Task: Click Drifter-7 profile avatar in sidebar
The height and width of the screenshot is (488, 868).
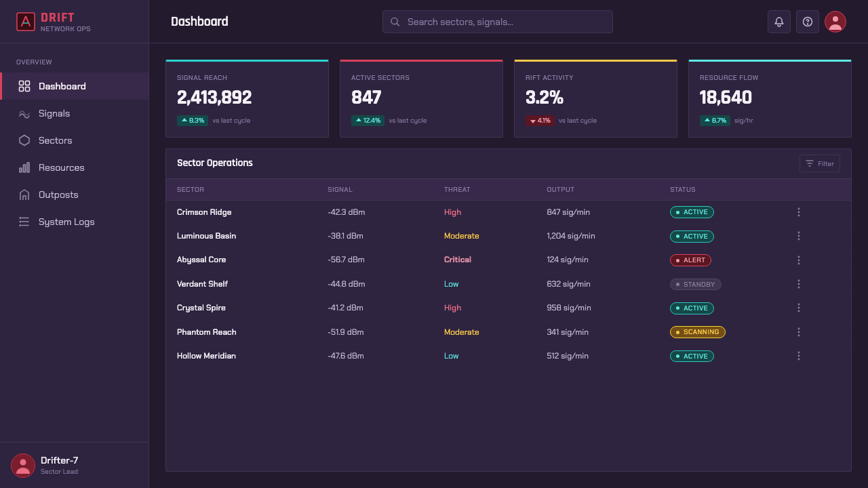Action: tap(23, 466)
